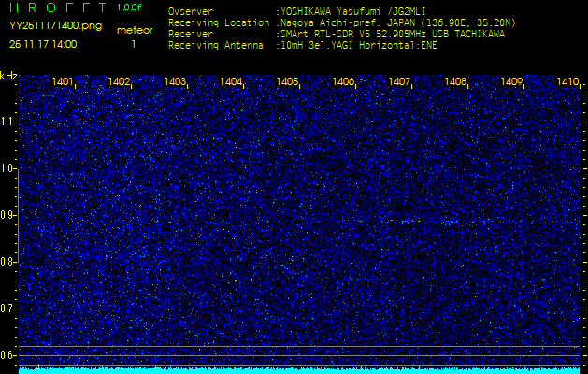
Task: Click the 0.6 frequency axis label
Action: click(7, 355)
